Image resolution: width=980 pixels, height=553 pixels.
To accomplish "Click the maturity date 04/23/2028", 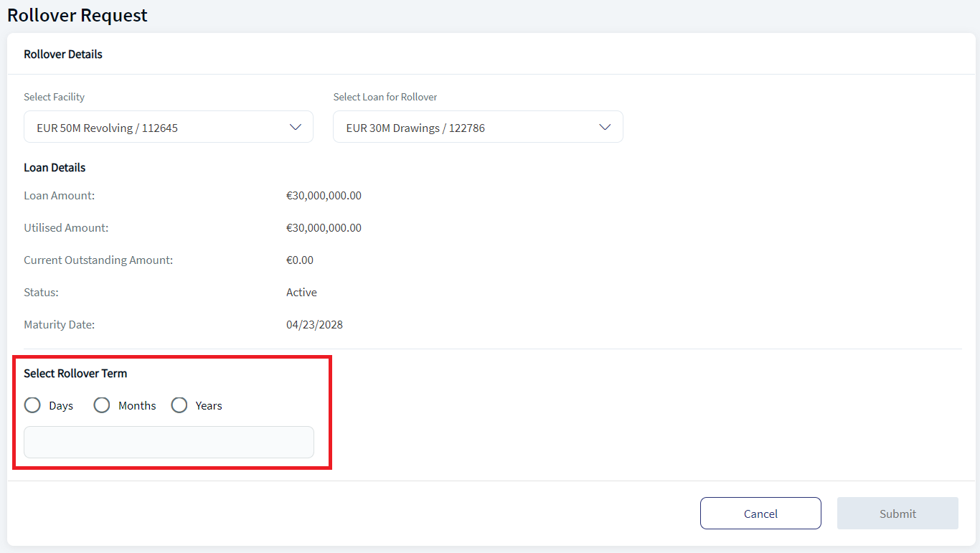I will click(314, 324).
